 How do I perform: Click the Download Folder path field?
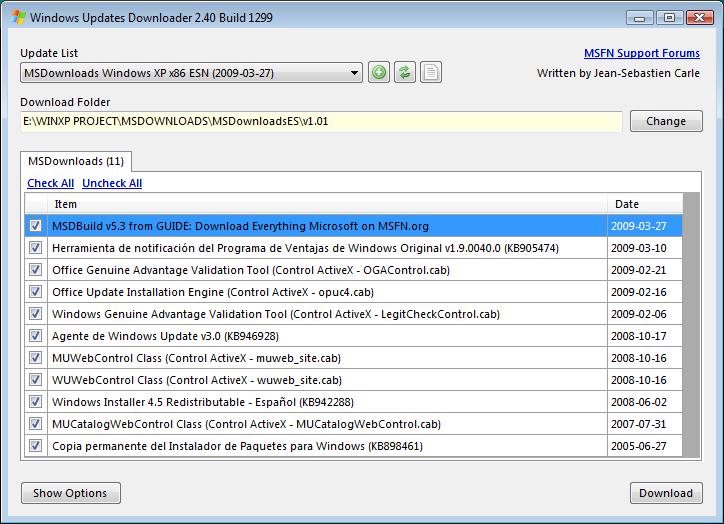pyautogui.click(x=321, y=121)
